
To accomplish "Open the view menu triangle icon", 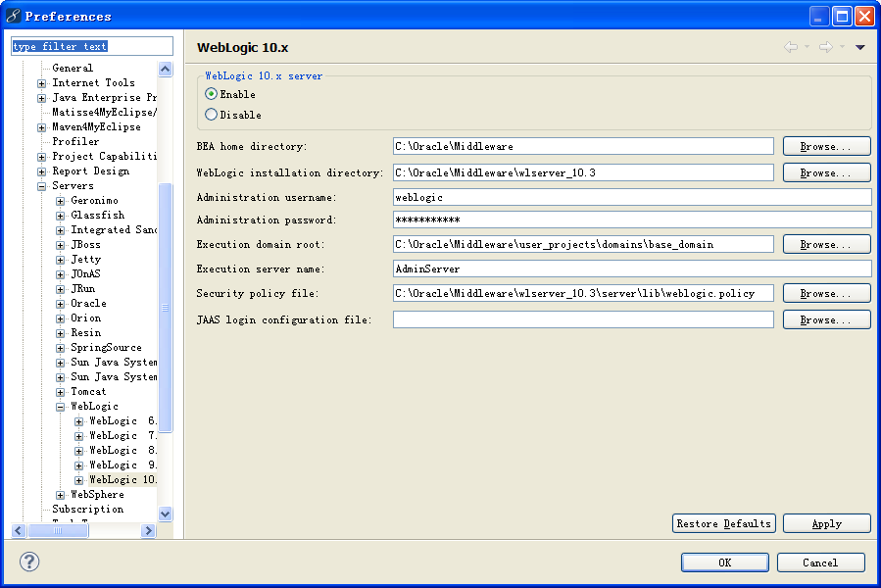I will tap(859, 47).
